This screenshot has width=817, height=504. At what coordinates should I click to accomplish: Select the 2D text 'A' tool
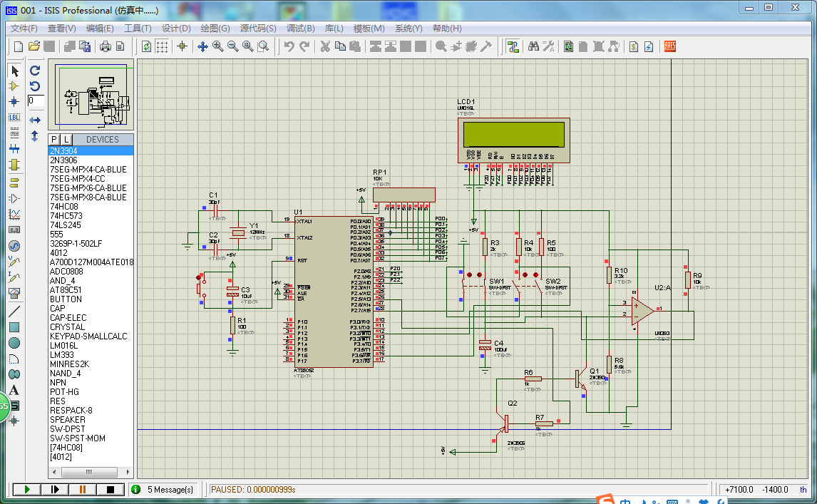pos(14,390)
